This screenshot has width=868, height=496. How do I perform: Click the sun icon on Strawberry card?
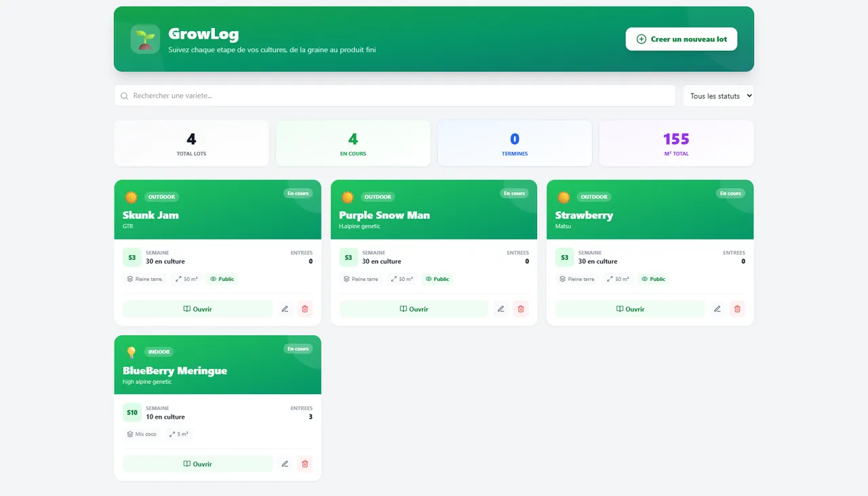click(564, 197)
